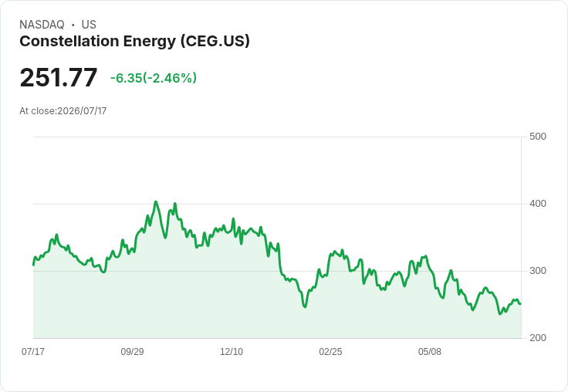The image size is (568, 392).
Task: Click the Constellation Energy (CEG.US) title
Action: (x=134, y=42)
